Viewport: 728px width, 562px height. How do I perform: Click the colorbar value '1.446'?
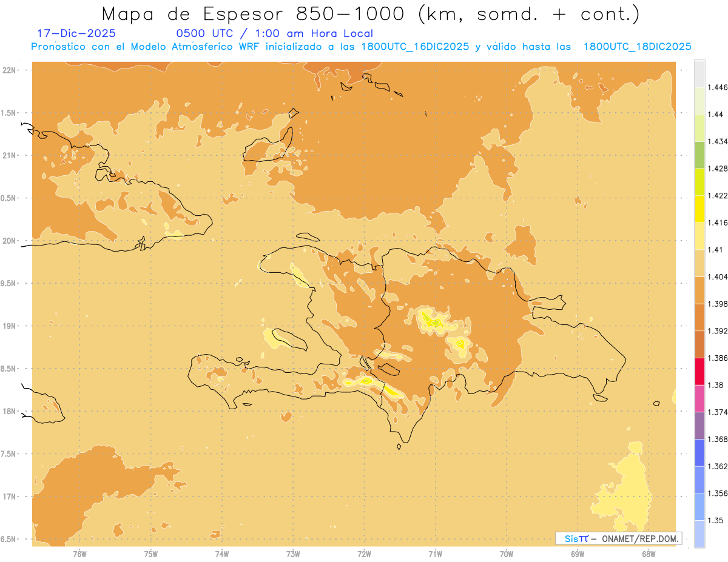pyautogui.click(x=718, y=87)
